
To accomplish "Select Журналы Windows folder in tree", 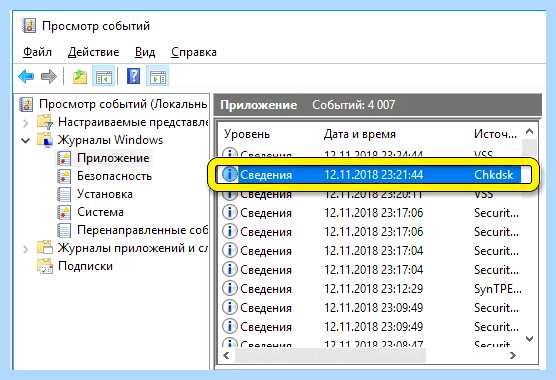I will pyautogui.click(x=110, y=140).
